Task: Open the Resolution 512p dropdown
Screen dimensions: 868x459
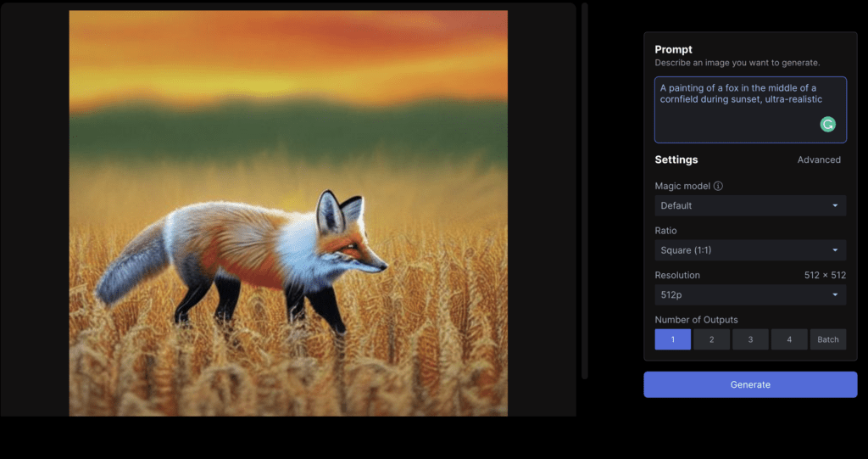Action: coord(750,295)
